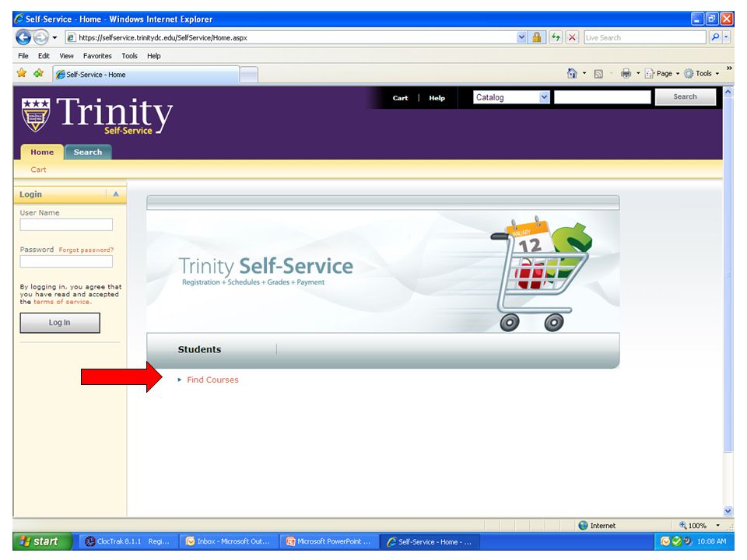The height and width of the screenshot is (560, 747).
Task: Click the RSS feeds icon
Action: pyautogui.click(x=599, y=74)
